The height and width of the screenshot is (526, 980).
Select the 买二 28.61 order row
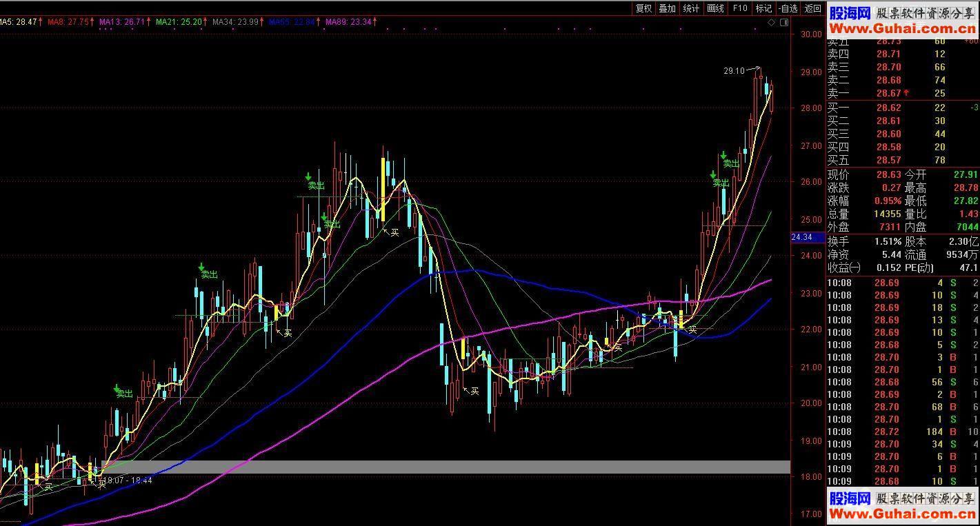click(x=903, y=121)
